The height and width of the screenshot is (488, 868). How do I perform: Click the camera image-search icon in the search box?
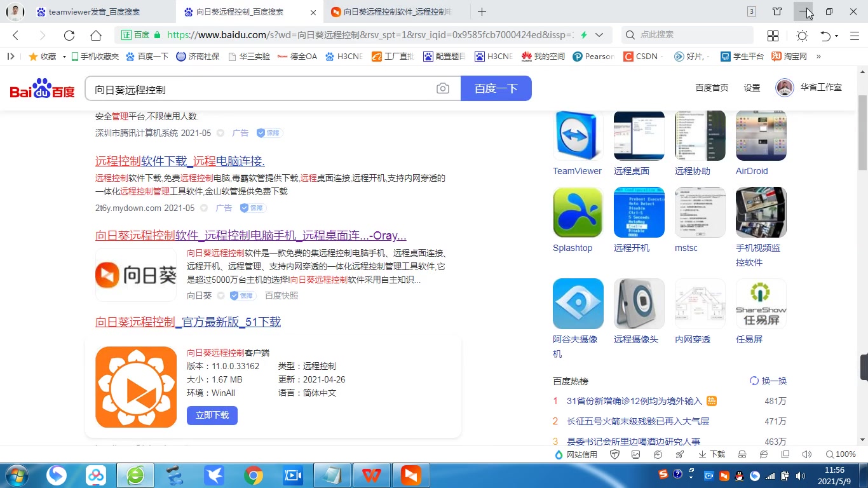tap(443, 89)
